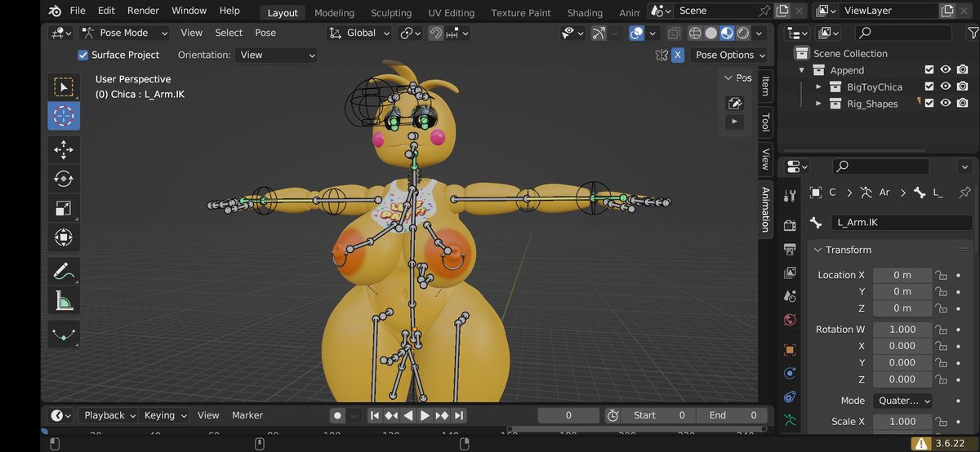Switch to wireframe viewport shading
This screenshot has height=452, width=980.
pos(695,33)
